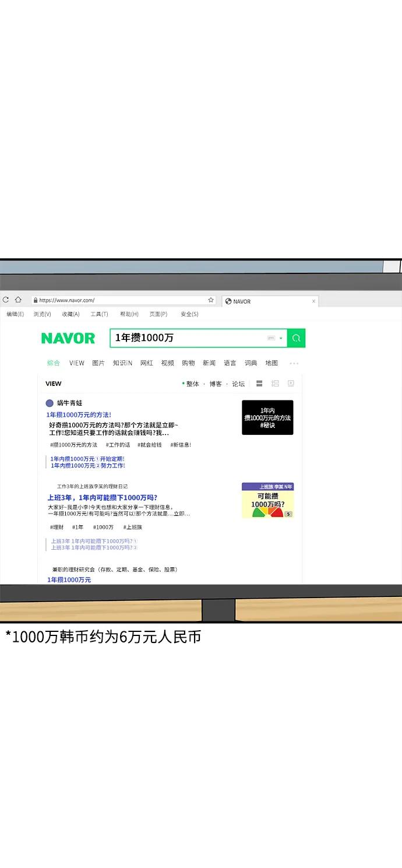Open link 上班3年，1年内可能攒下1000万吗?
402x868 pixels.
point(102,498)
